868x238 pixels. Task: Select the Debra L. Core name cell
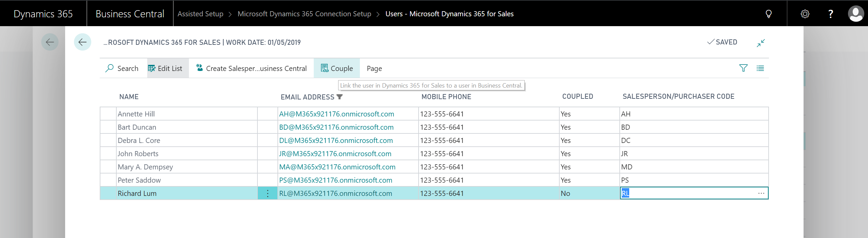point(187,141)
